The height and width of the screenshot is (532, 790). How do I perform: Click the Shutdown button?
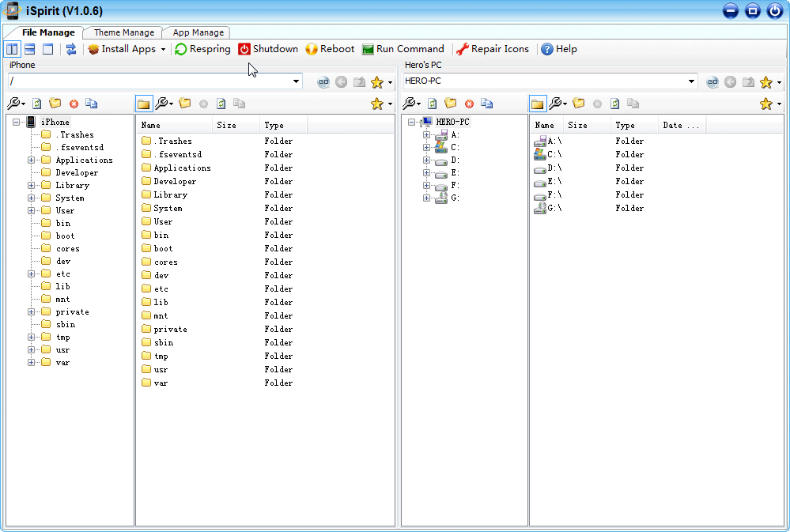pos(268,49)
